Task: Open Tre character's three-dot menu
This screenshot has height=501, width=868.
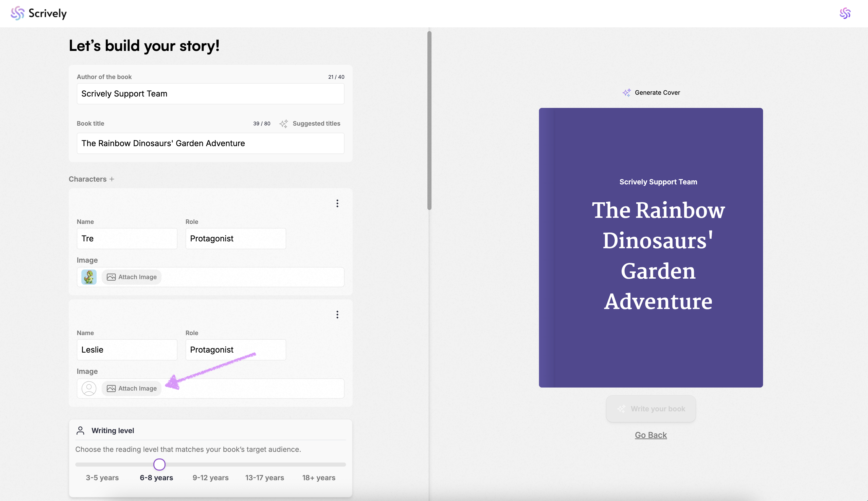Action: [x=337, y=203]
